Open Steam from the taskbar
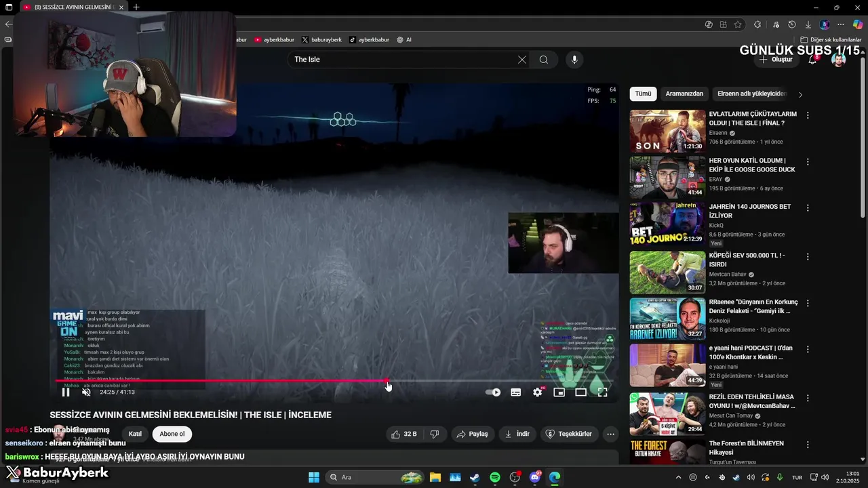This screenshot has width=868, height=488. tap(475, 477)
